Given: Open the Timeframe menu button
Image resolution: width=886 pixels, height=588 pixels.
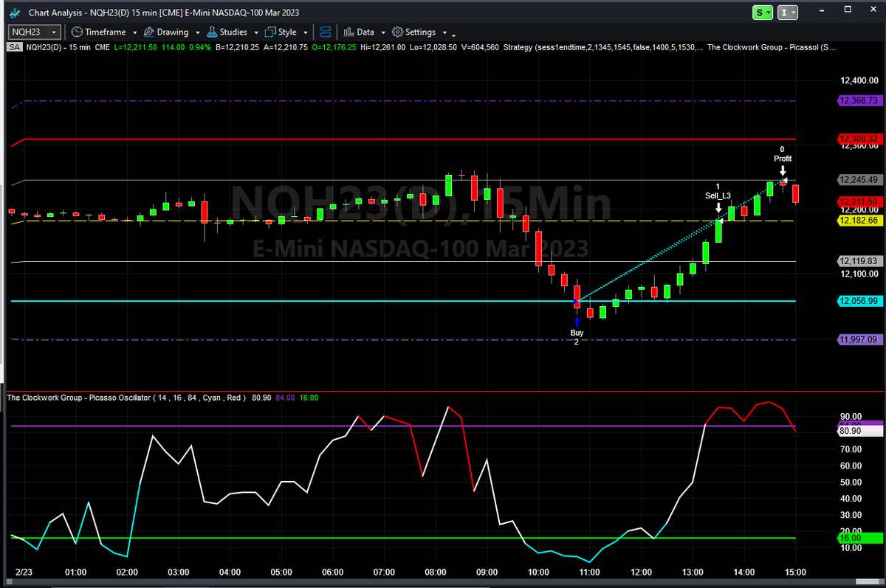Looking at the screenshot, I should tap(99, 32).
